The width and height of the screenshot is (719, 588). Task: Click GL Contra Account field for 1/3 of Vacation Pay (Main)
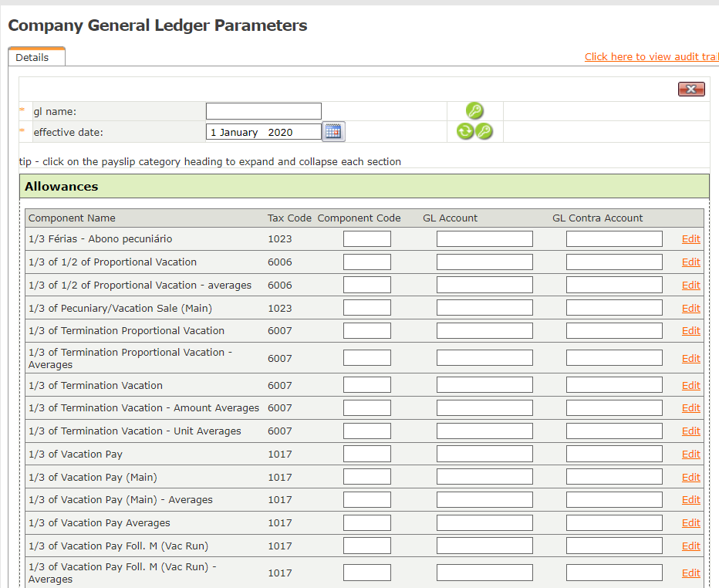pos(614,478)
